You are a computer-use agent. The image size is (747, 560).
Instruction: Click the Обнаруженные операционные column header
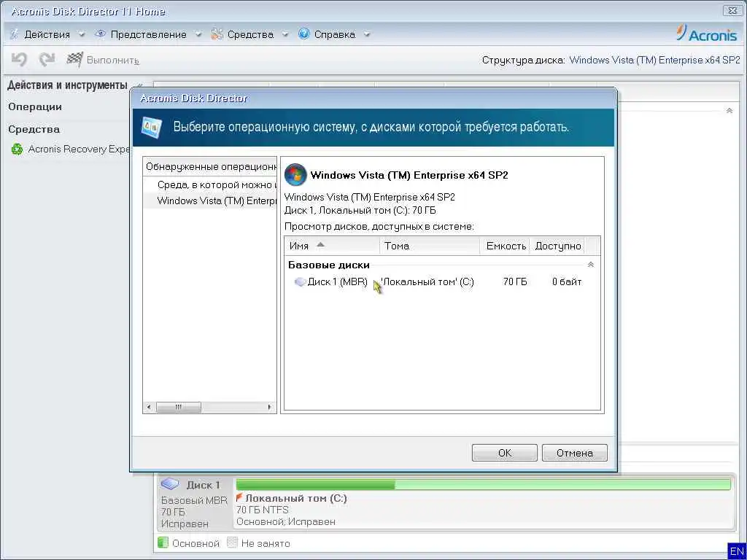[209, 167]
